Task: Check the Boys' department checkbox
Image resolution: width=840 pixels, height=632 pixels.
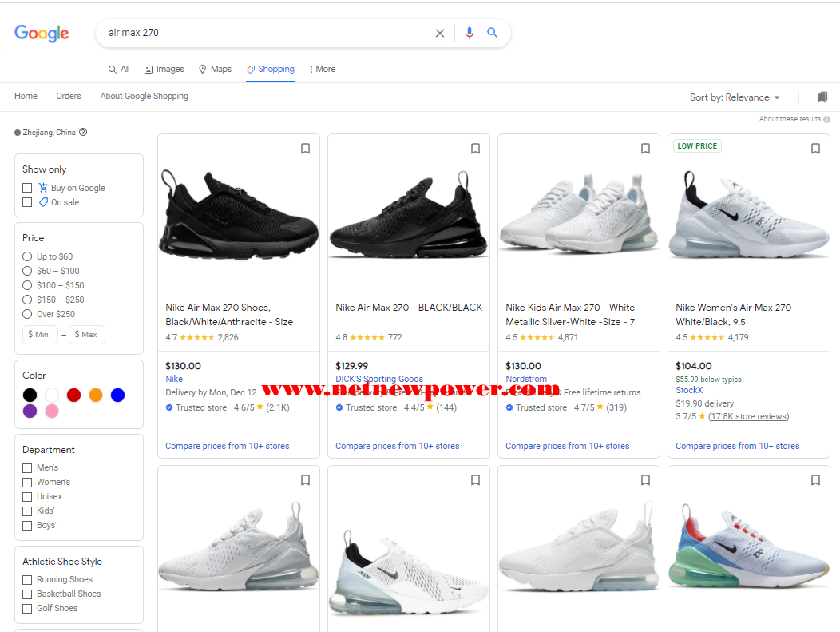Action: point(27,526)
